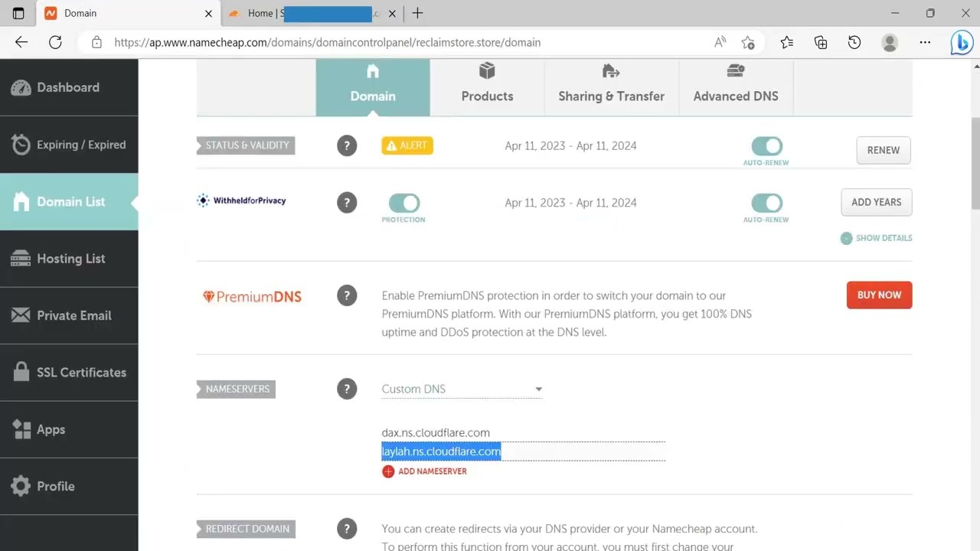Switch to the Advanced DNS tab
This screenshot has width=980, height=551.
point(736,87)
